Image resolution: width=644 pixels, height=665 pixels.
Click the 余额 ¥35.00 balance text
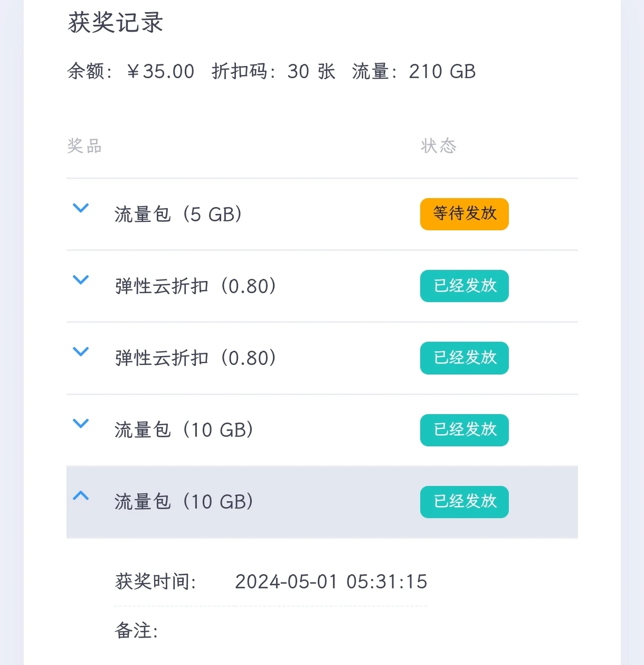131,71
